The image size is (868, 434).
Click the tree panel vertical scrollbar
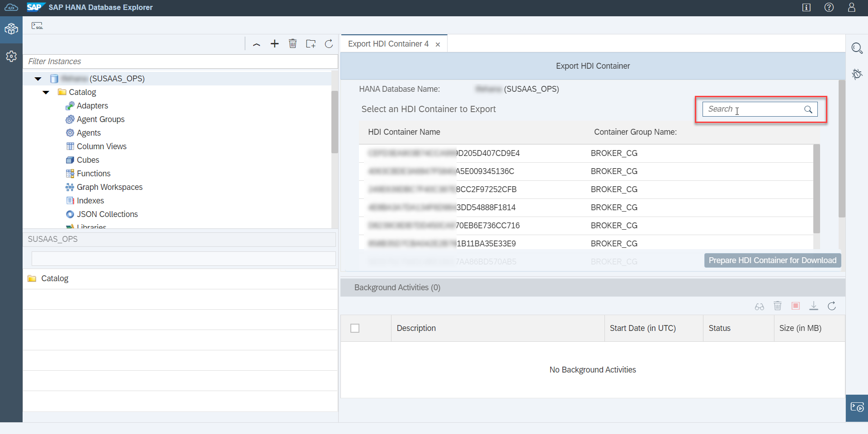click(x=335, y=122)
